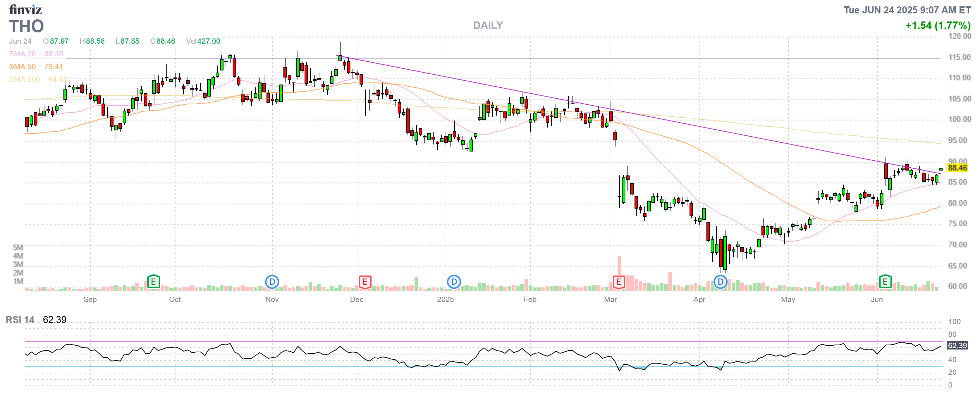Click the RSI 14 indicator label
This screenshot has width=980, height=396.
click(20, 320)
